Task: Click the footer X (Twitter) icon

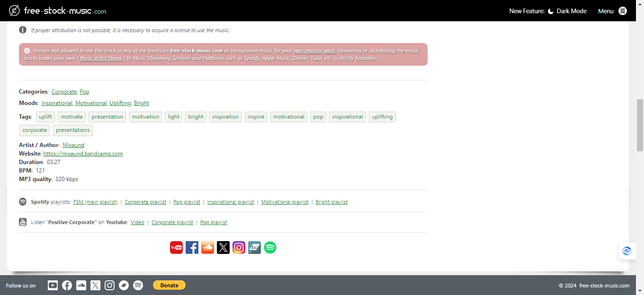Action: tap(95, 285)
